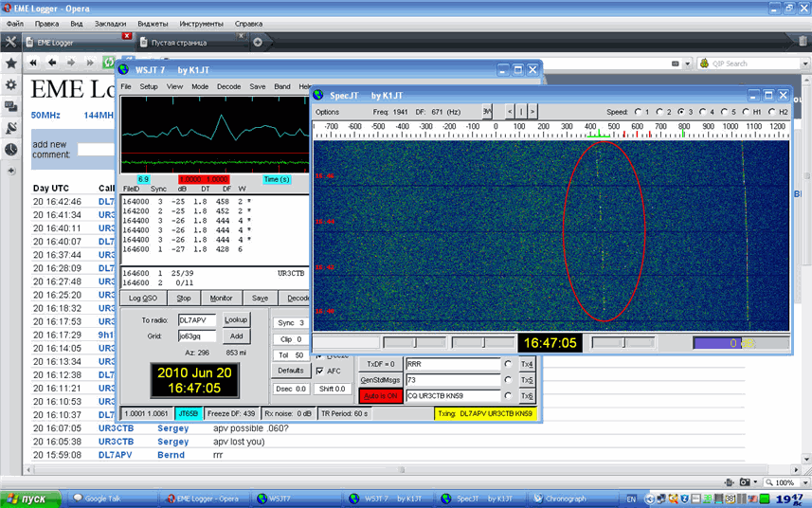Open the chat windows sidebar panel

click(x=10, y=106)
